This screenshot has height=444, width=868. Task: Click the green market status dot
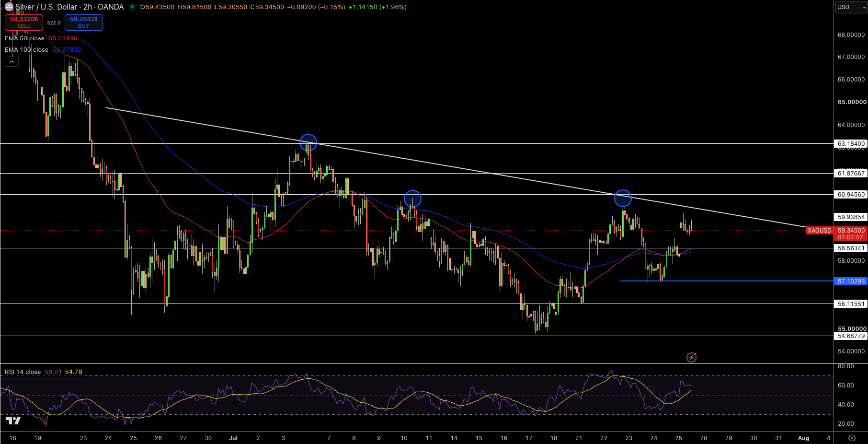(132, 7)
